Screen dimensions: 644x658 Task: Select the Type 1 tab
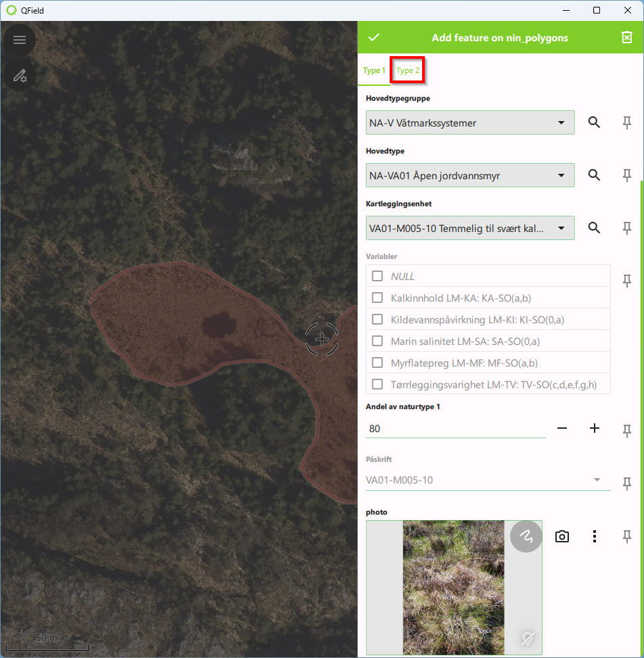pyautogui.click(x=374, y=70)
